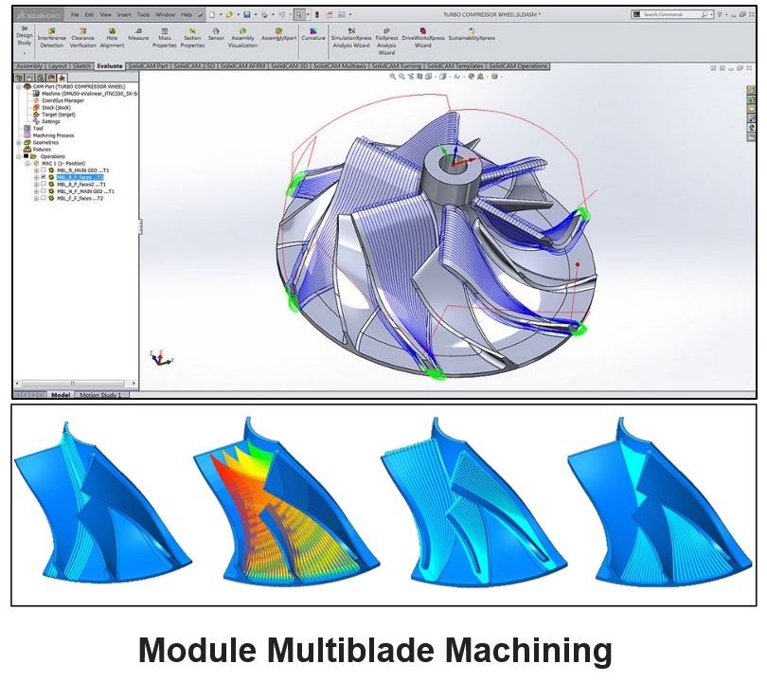Click Zoom to Fit in view toolbar

click(x=392, y=77)
